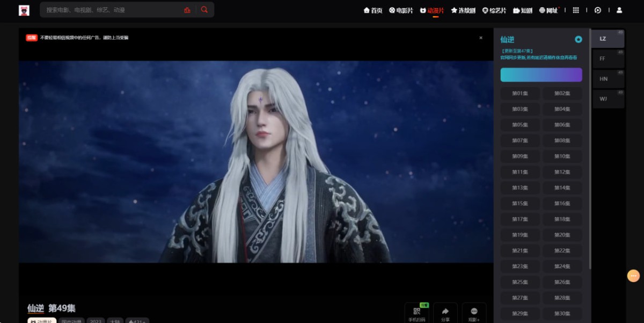Open the 观影 more options icon
644x323 pixels.
(x=474, y=312)
